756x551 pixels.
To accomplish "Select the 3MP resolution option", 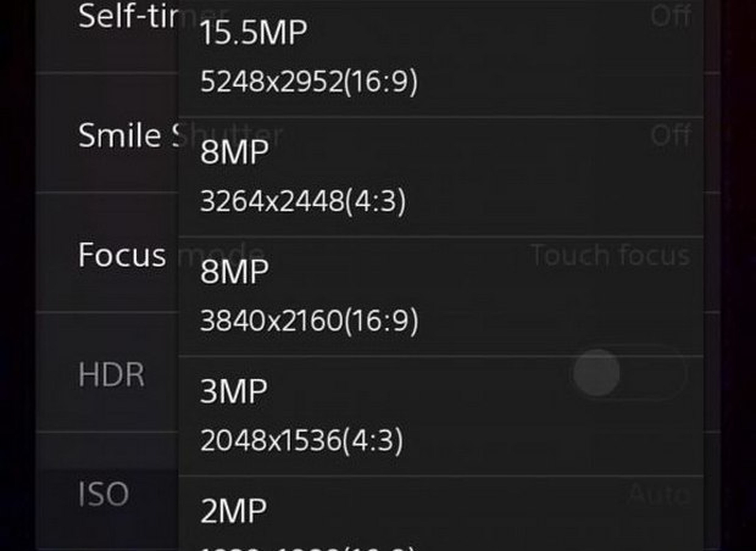I will pos(441,416).
